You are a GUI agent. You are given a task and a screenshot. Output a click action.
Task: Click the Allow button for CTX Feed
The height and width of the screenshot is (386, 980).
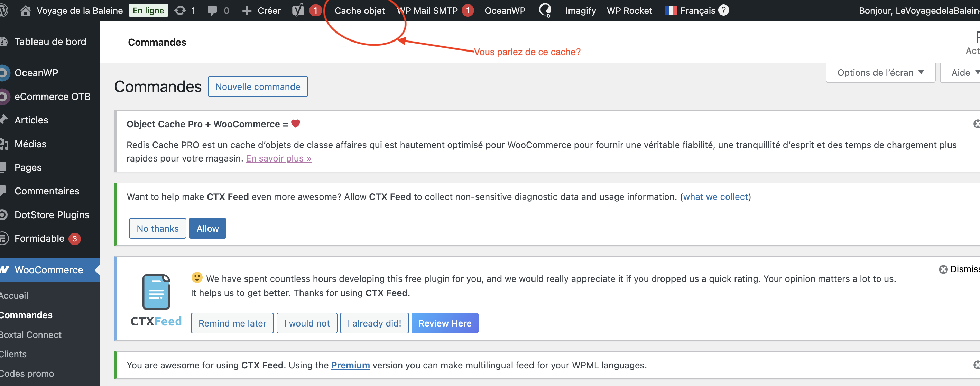207,228
